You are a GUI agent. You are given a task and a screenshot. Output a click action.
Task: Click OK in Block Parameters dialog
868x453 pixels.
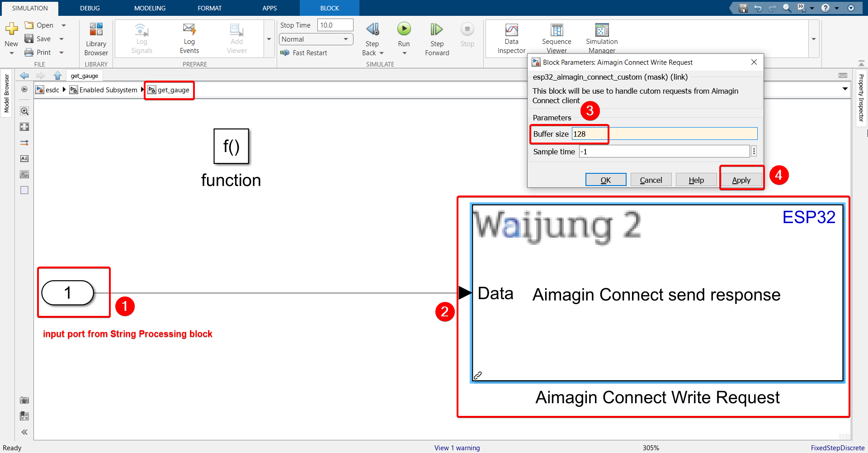point(606,180)
